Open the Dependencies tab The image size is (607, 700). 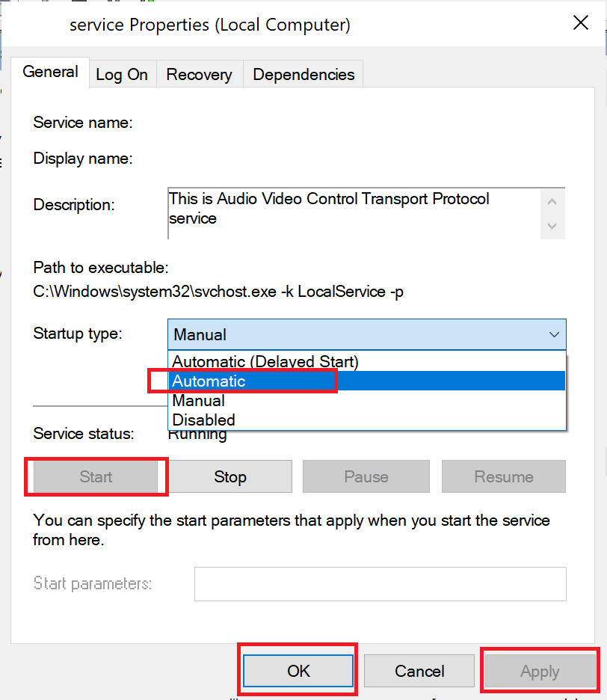point(303,75)
